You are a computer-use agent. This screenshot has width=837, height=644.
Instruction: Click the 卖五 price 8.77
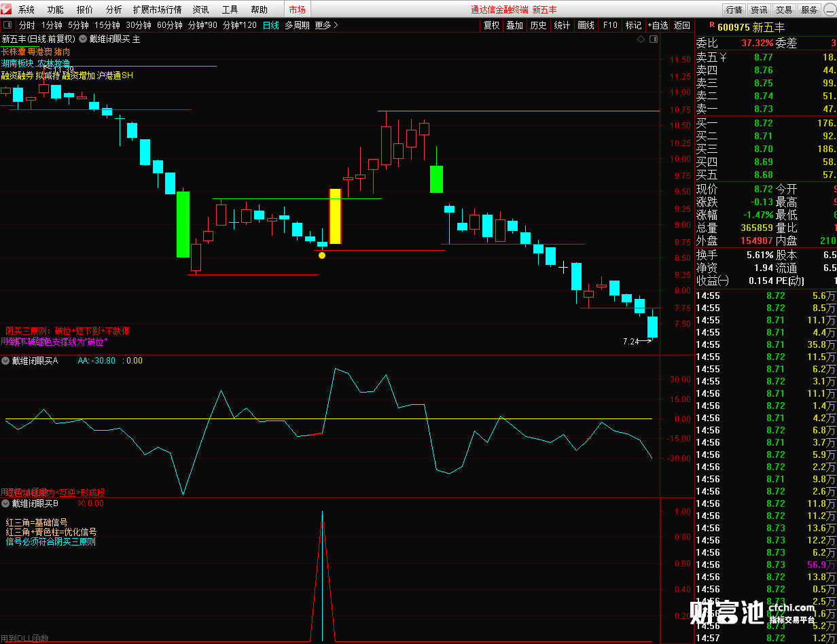tap(764, 58)
